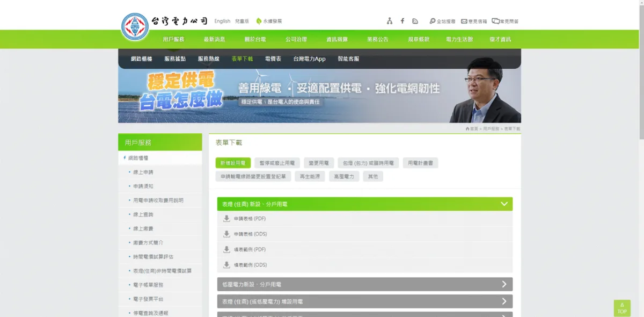Image resolution: width=644 pixels, height=317 pixels.
Task: Expand 低壓電力新設、分戶用電 section
Action: point(365,284)
